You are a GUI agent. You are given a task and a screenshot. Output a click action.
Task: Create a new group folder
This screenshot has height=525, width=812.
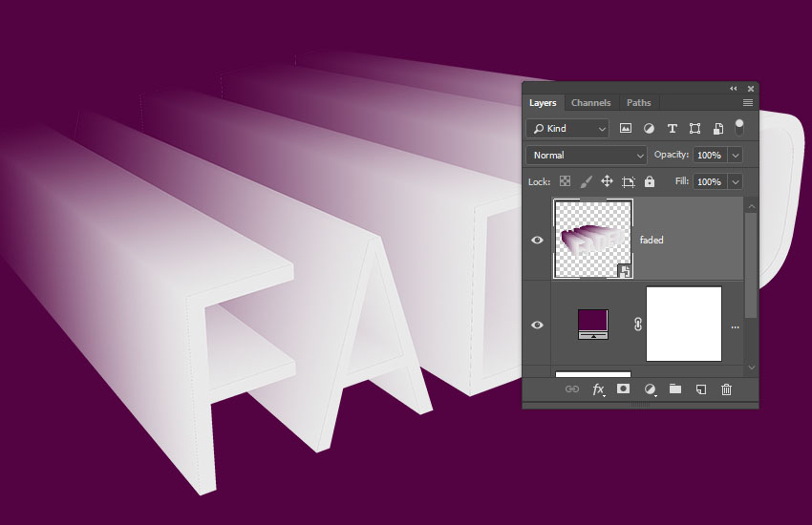[675, 388]
